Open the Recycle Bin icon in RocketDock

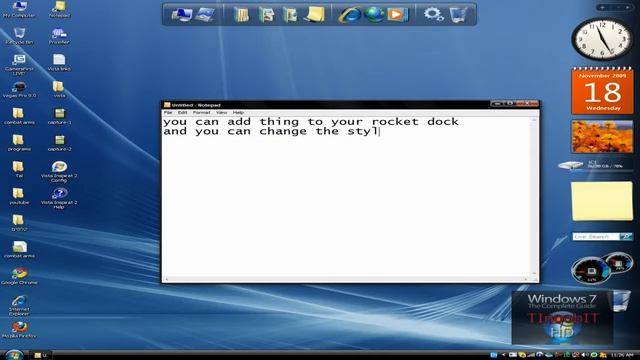[458, 15]
